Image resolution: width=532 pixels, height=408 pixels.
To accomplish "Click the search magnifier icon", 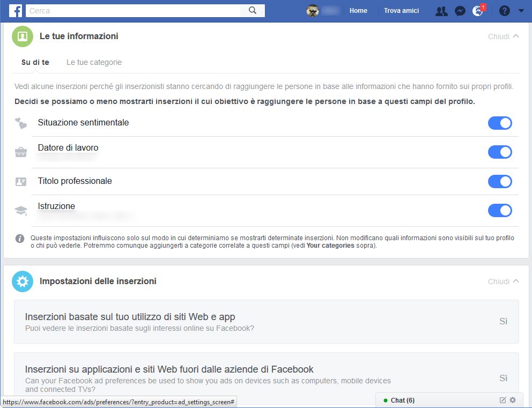I will tap(253, 11).
